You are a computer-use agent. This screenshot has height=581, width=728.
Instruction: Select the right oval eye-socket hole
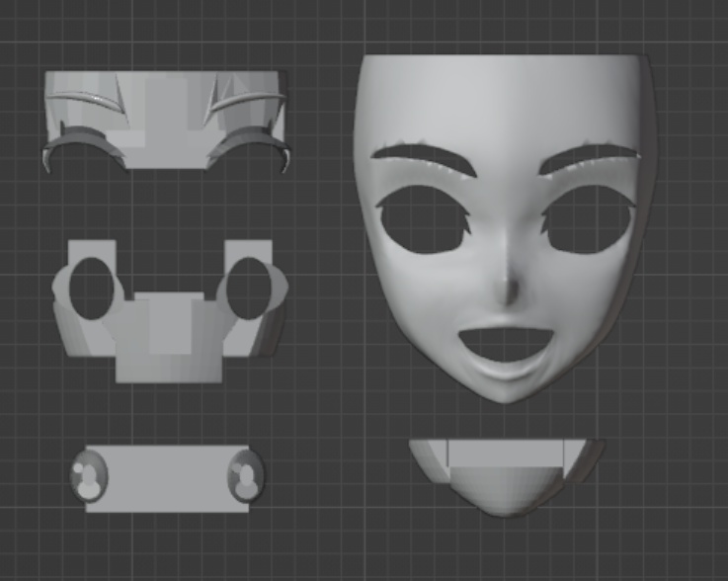(x=248, y=289)
